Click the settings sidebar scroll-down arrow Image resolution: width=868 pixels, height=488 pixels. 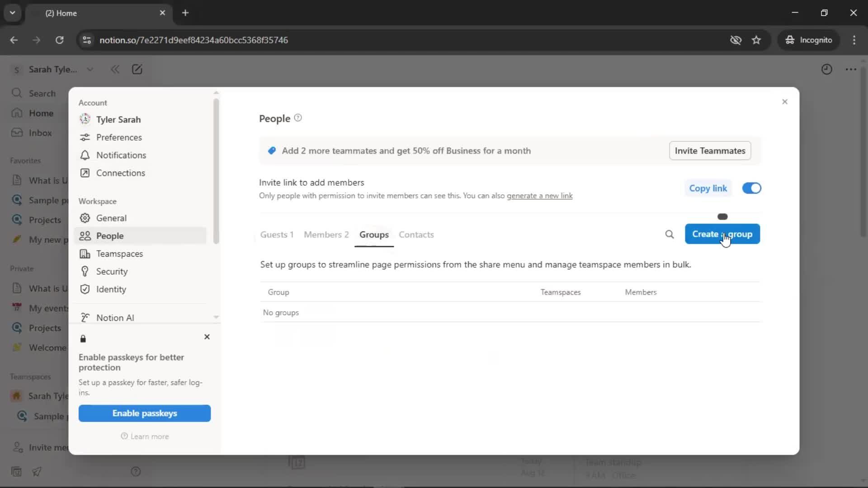coord(216,317)
